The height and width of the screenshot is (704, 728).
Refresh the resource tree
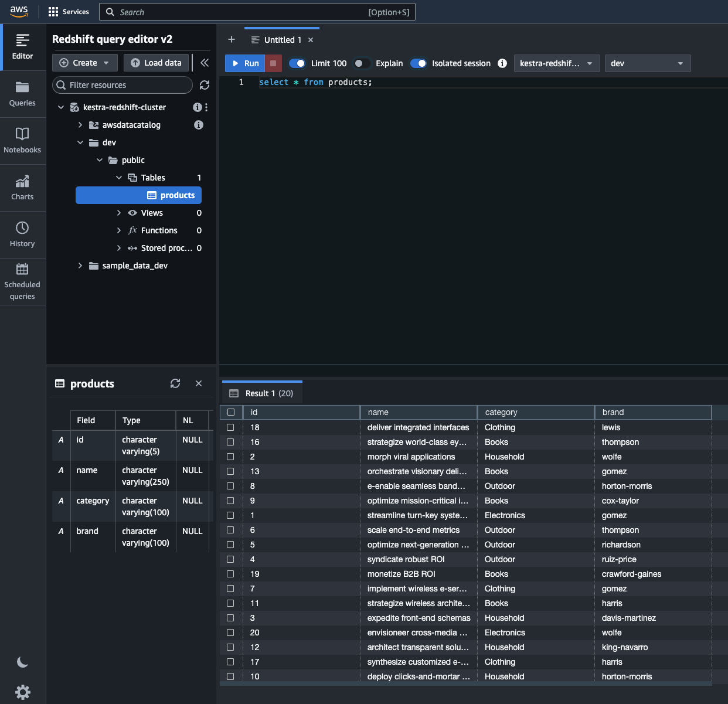(204, 85)
